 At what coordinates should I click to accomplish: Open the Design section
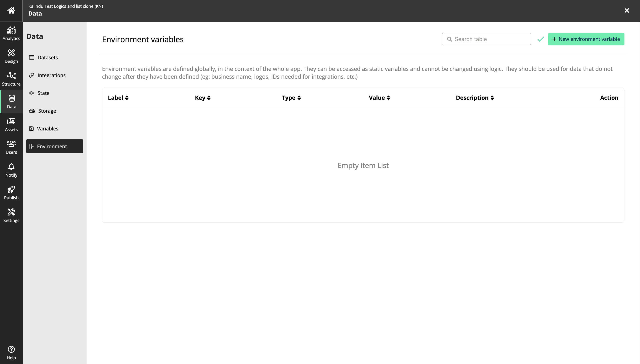[11, 56]
